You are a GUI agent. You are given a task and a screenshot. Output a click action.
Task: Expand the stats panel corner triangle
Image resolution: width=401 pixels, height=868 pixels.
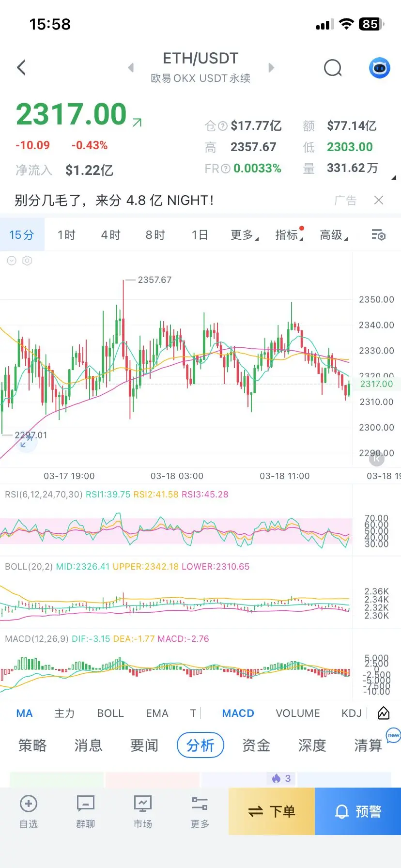point(394,178)
